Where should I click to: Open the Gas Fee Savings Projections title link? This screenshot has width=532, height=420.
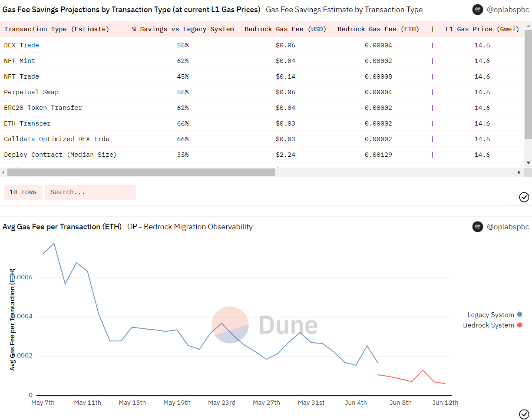pyautogui.click(x=131, y=10)
